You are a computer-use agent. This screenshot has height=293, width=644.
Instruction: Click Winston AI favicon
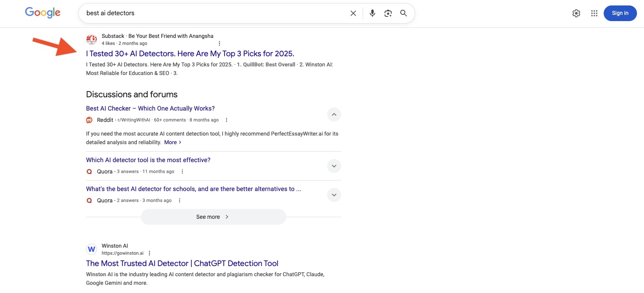coord(92,249)
